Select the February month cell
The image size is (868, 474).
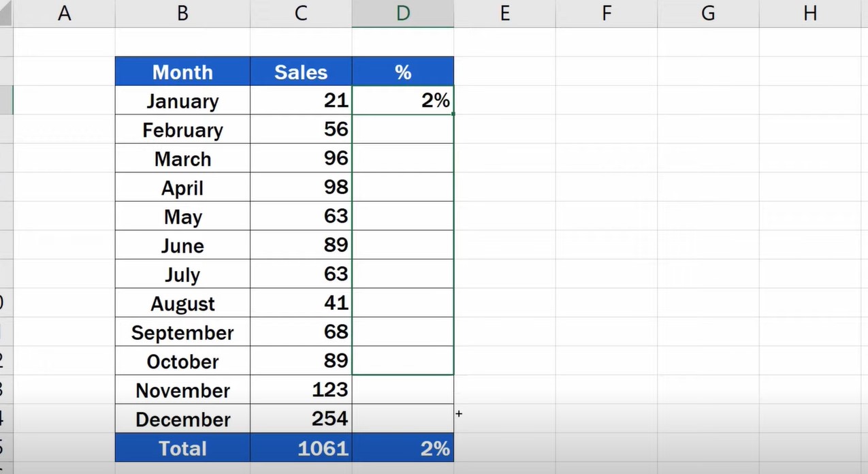click(182, 129)
